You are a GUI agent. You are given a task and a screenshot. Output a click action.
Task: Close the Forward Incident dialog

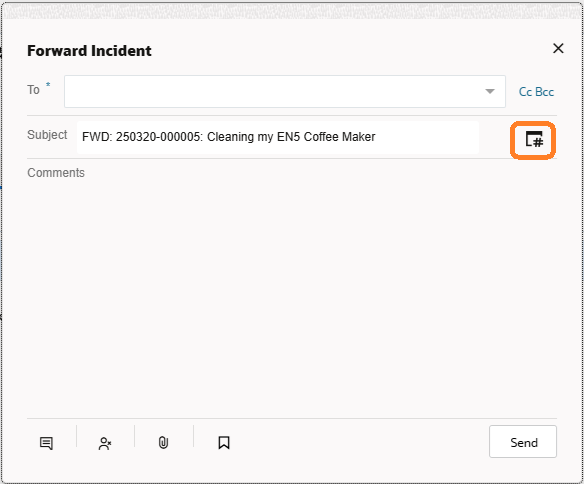558,48
